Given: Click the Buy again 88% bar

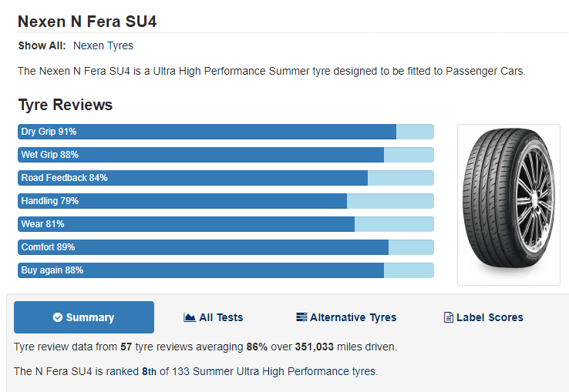Looking at the screenshot, I should (226, 270).
